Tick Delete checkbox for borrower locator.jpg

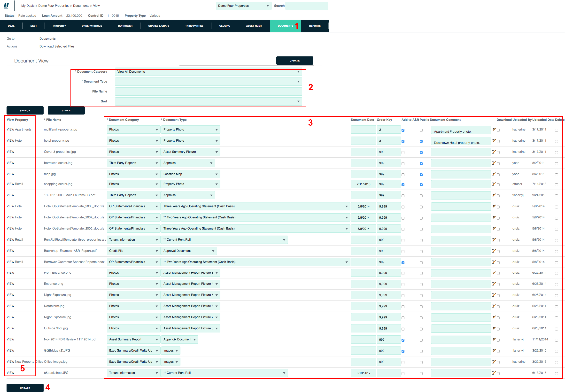pos(556,164)
